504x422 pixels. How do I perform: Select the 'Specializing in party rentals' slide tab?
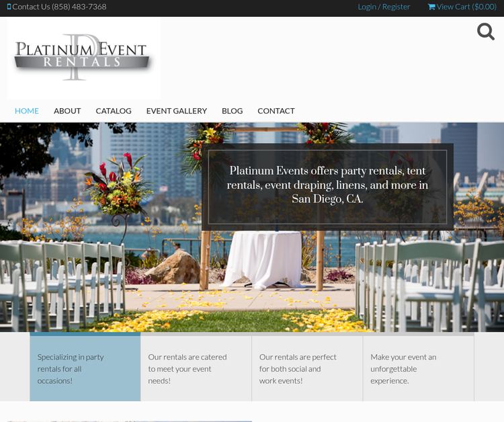pyautogui.click(x=85, y=368)
